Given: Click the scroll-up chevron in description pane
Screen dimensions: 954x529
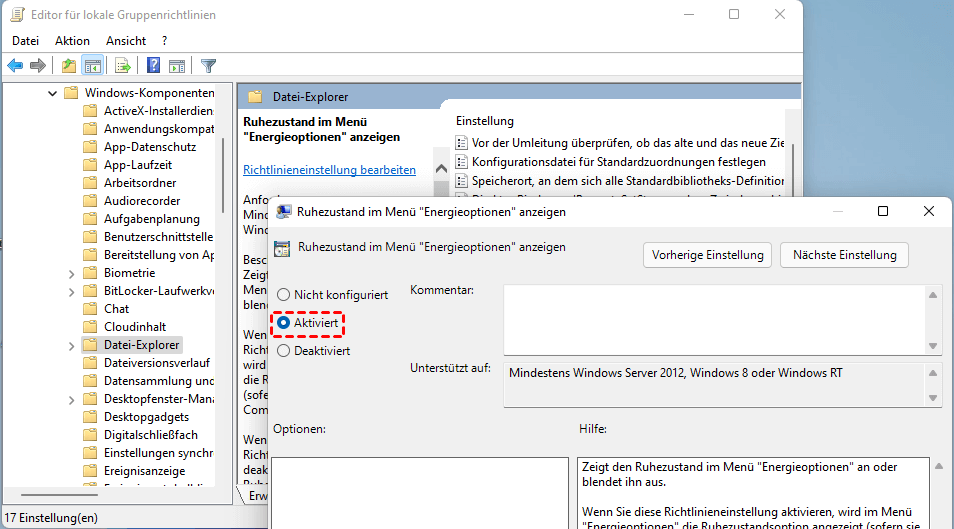Looking at the screenshot, I should click(442, 169).
